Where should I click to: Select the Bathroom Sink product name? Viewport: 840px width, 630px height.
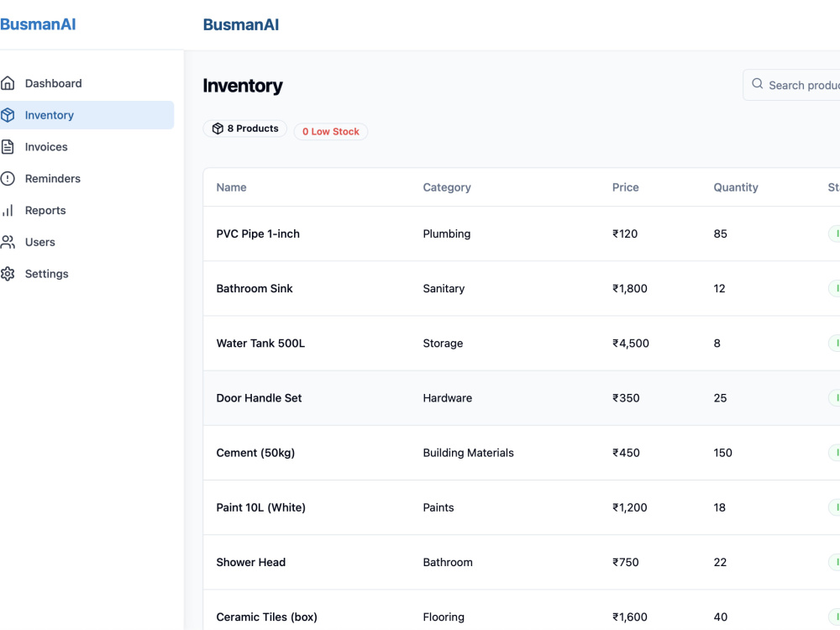point(255,289)
